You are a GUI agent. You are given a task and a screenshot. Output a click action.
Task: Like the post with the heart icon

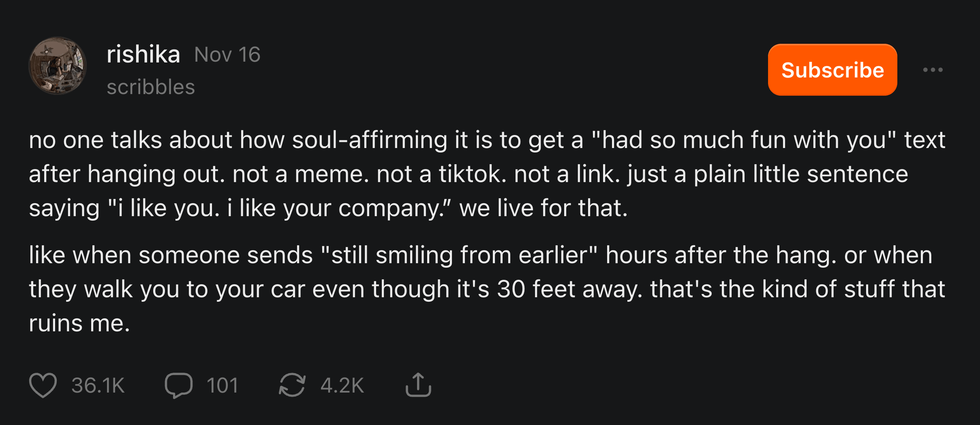click(x=43, y=385)
